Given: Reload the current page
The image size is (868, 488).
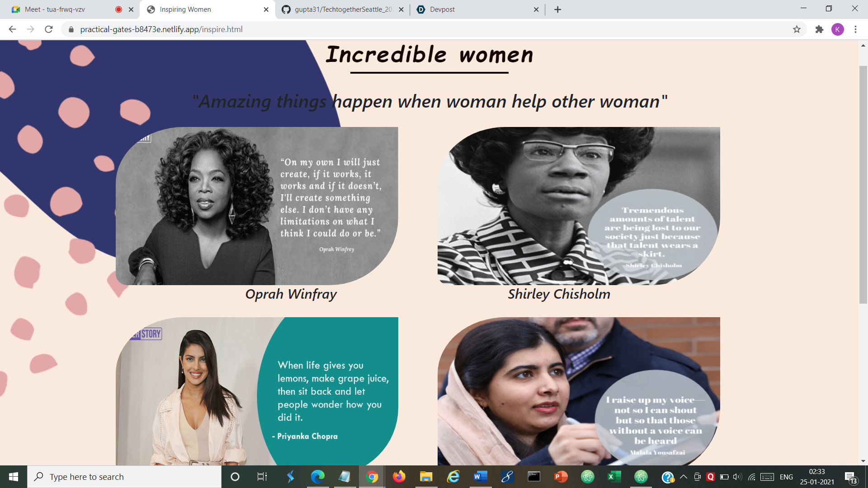Looking at the screenshot, I should (x=49, y=29).
